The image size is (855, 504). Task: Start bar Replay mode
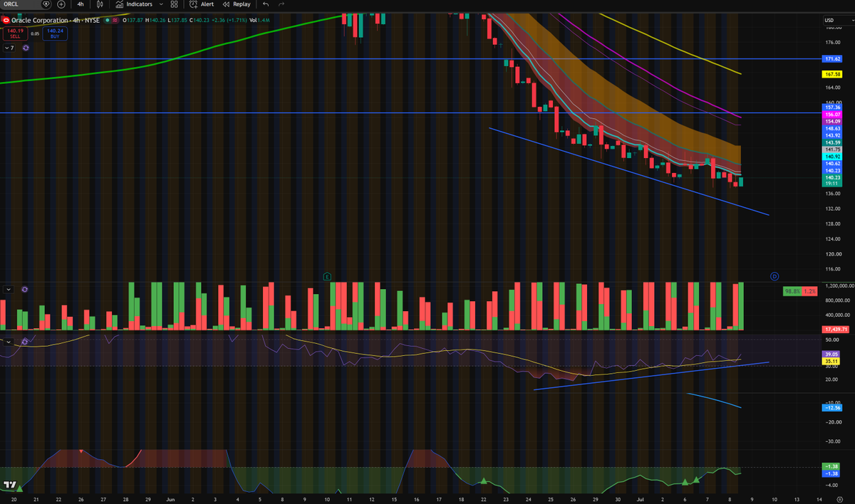[x=237, y=4]
